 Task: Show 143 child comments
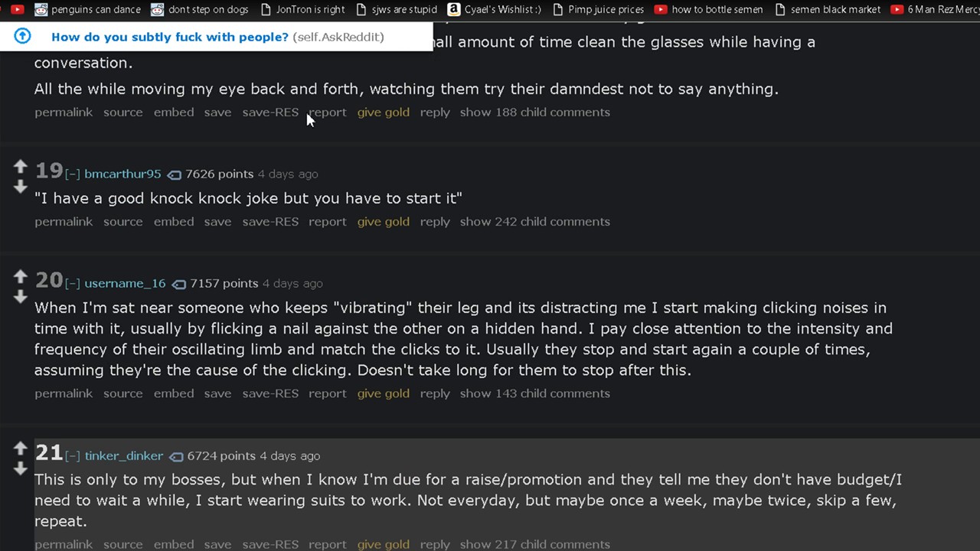click(534, 393)
